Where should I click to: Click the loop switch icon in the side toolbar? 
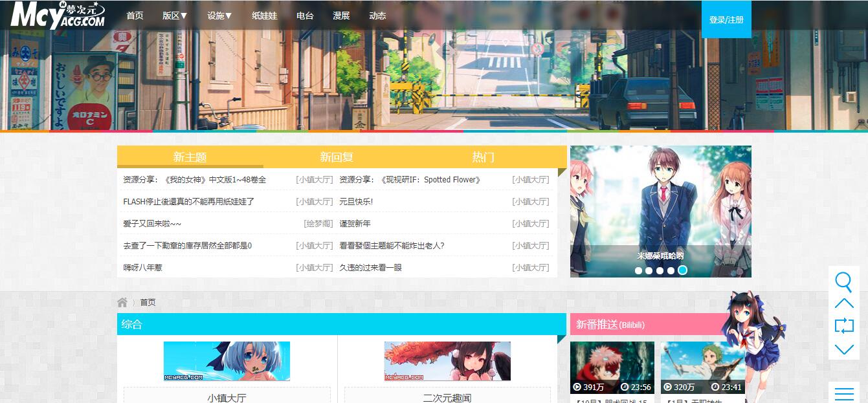tap(844, 325)
